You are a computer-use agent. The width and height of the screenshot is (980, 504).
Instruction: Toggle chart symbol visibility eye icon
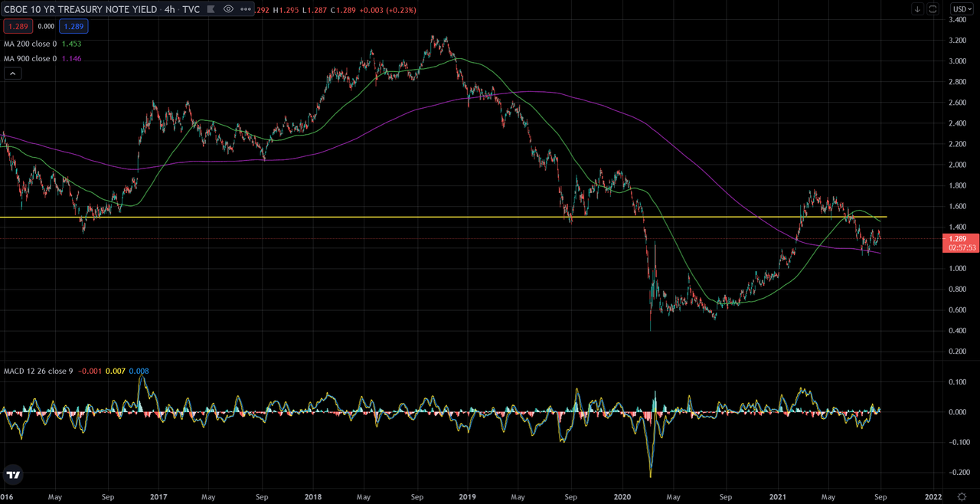click(x=228, y=9)
